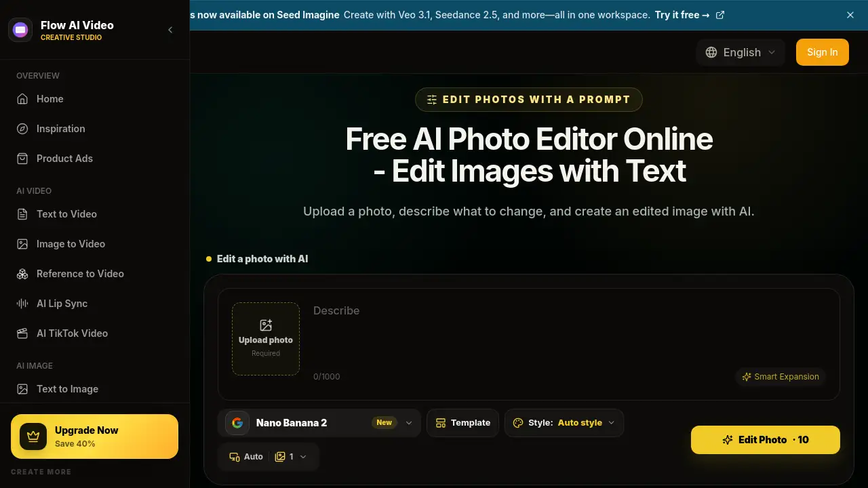This screenshot has width=868, height=488.
Task: Click the Reference to Video cubes icon
Action: [22, 274]
